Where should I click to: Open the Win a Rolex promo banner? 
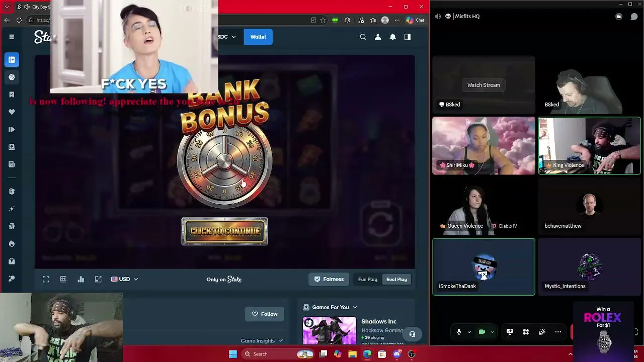[603, 330]
